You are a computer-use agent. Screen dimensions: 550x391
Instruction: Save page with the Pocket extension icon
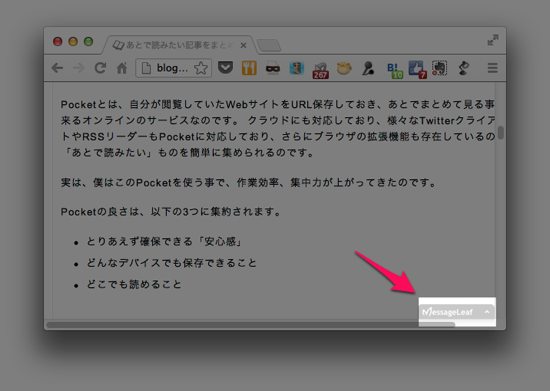tap(225, 67)
